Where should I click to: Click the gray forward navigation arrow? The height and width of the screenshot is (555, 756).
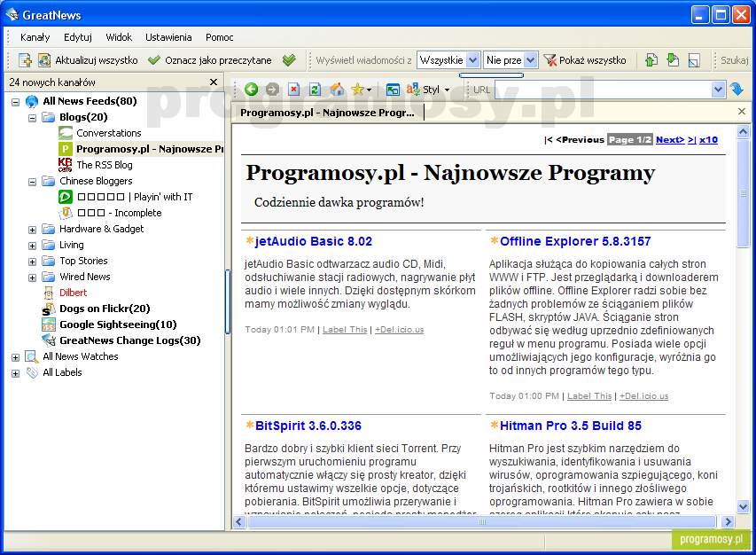click(272, 90)
